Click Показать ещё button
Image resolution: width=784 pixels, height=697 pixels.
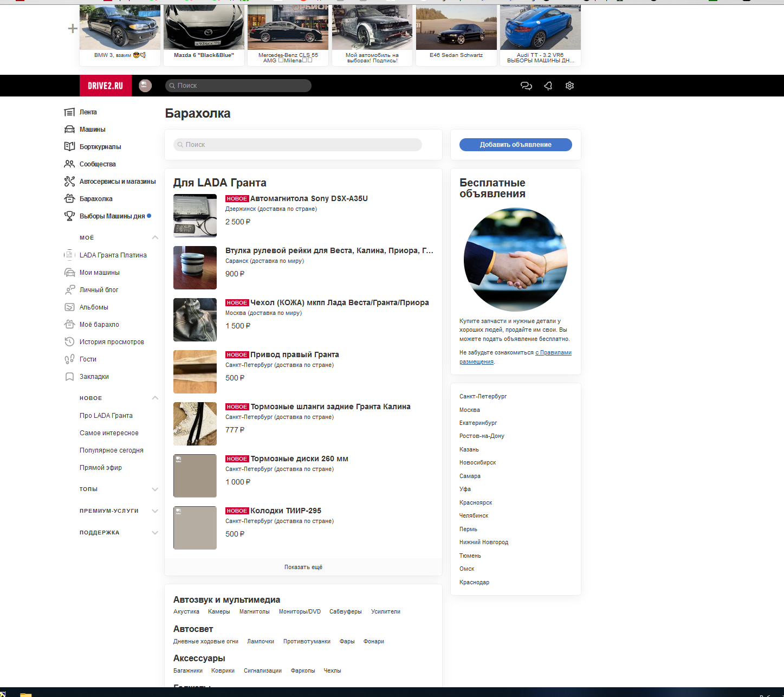(x=303, y=567)
